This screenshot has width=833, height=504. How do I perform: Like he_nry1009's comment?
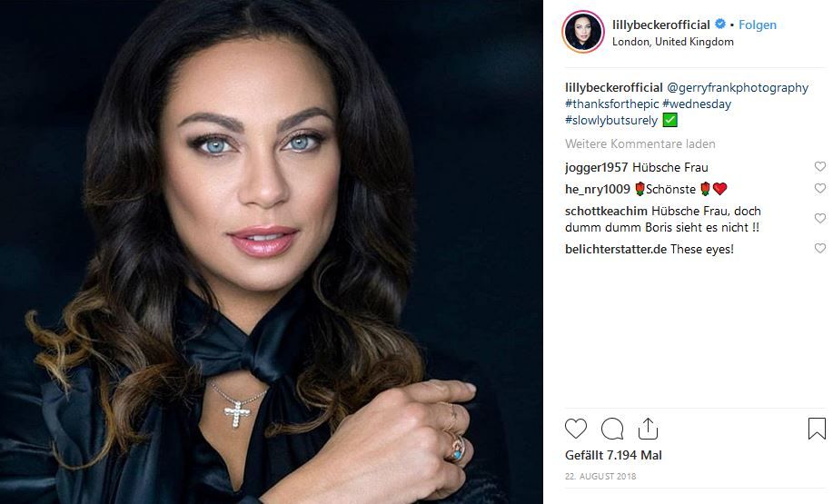point(820,189)
